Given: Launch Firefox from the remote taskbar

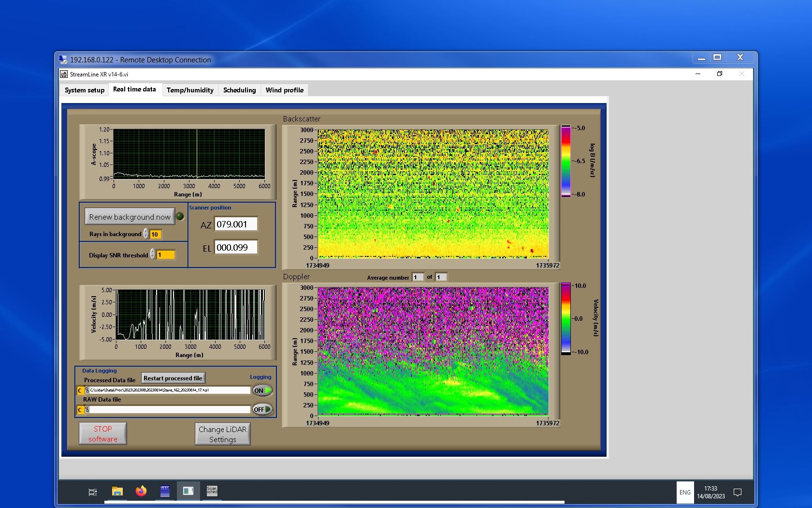Looking at the screenshot, I should tap(141, 492).
